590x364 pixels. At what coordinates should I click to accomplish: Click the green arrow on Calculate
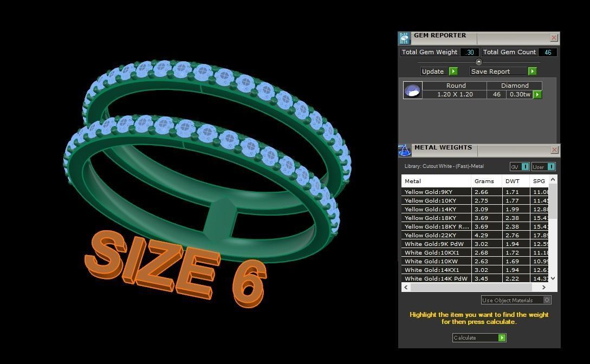pos(502,337)
